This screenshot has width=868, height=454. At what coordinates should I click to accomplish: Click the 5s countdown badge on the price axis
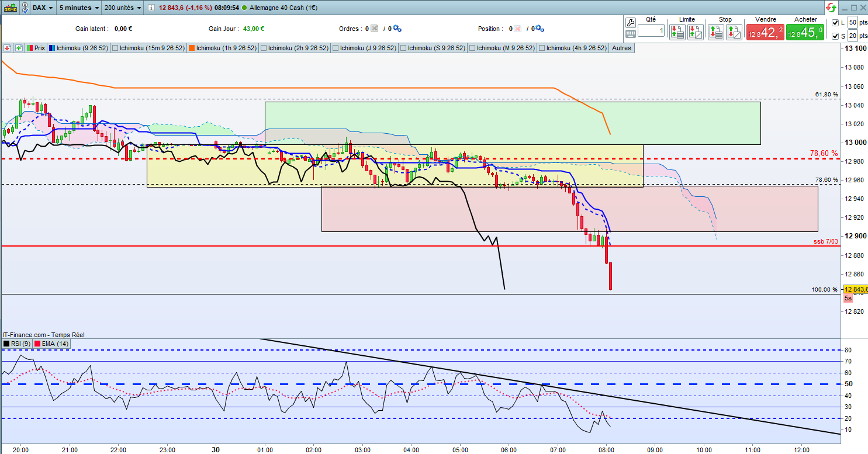click(848, 298)
